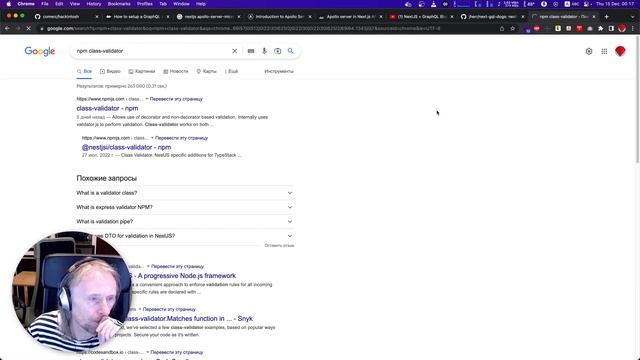Close the 'npm class-validator' tab

(x=594, y=17)
